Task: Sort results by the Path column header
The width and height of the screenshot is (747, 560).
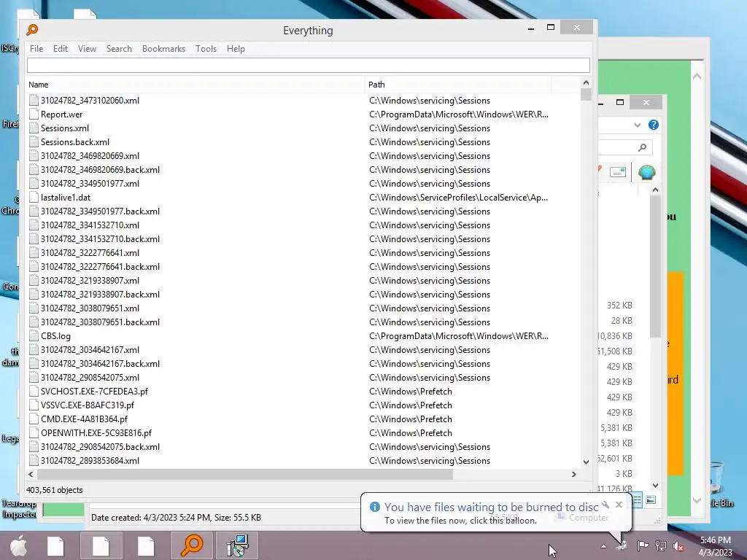Action: tap(458, 85)
